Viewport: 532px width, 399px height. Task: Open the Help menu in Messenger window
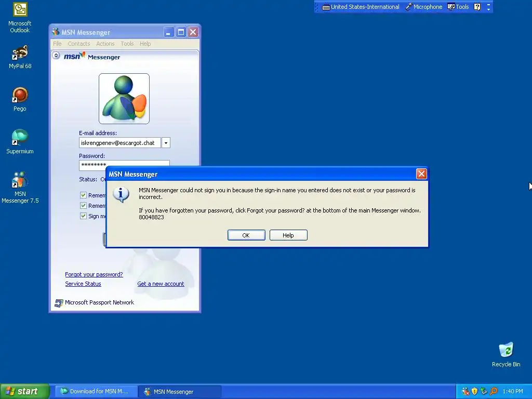(145, 44)
